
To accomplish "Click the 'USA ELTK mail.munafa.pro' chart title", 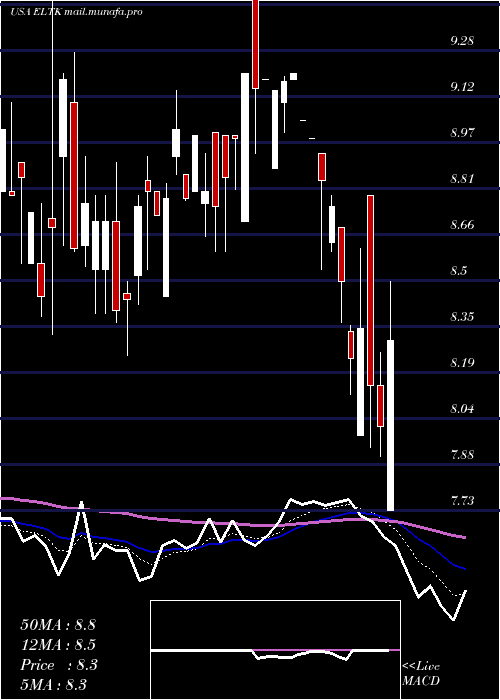I will tap(76, 12).
